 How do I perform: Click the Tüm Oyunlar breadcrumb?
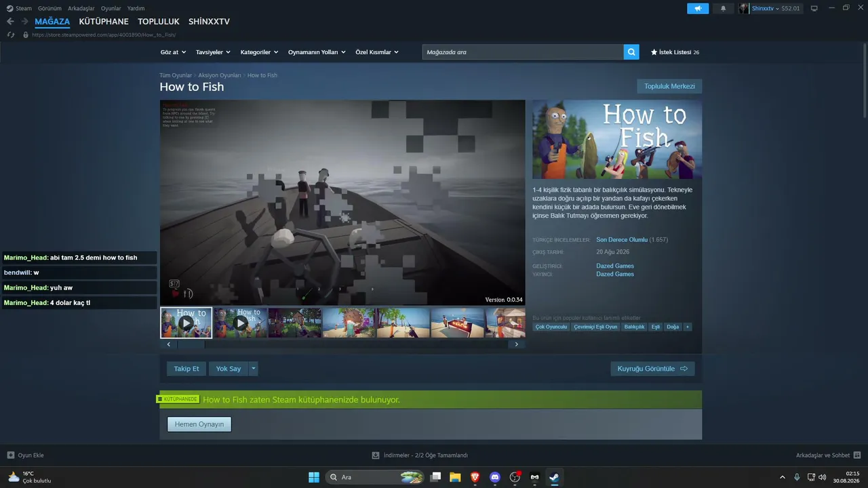(x=176, y=75)
